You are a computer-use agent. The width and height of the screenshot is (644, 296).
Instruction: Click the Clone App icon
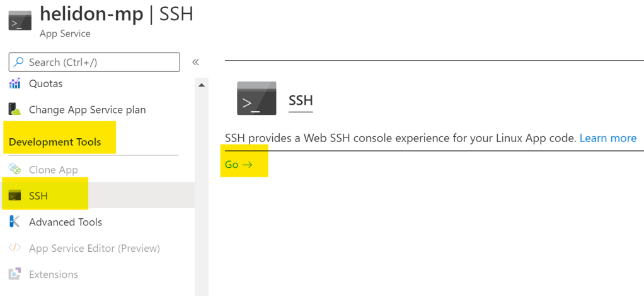tap(14, 169)
